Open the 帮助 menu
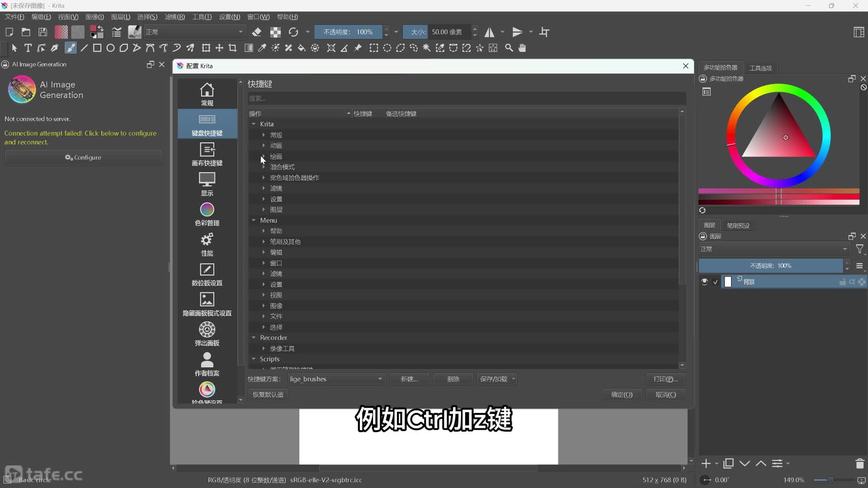Viewport: 868px width, 488px height. 287,17
